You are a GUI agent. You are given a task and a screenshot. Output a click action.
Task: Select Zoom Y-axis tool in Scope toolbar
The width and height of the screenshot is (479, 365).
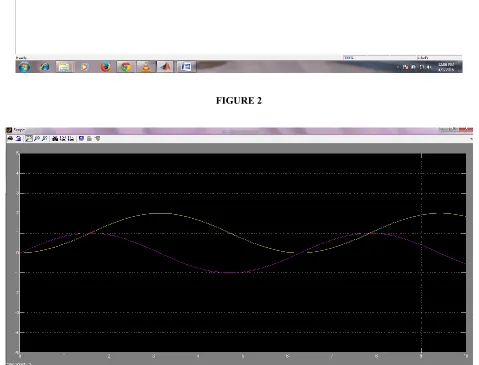45,139
